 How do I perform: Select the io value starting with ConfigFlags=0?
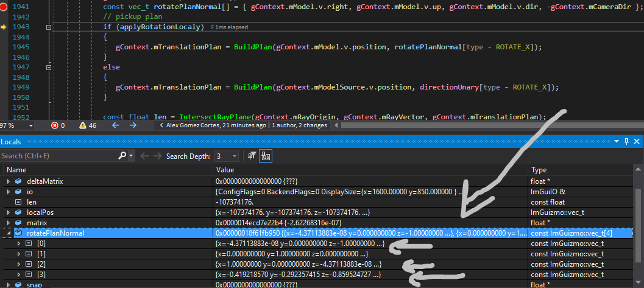[340, 192]
